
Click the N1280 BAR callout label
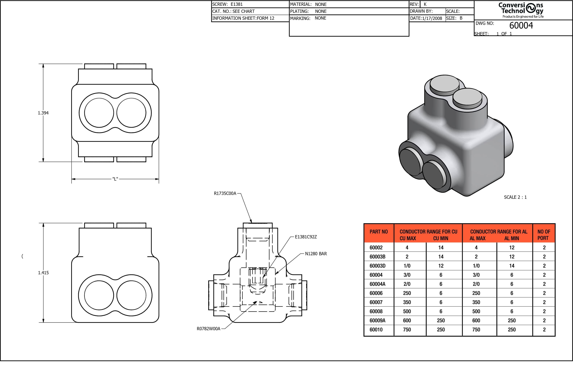point(316,254)
